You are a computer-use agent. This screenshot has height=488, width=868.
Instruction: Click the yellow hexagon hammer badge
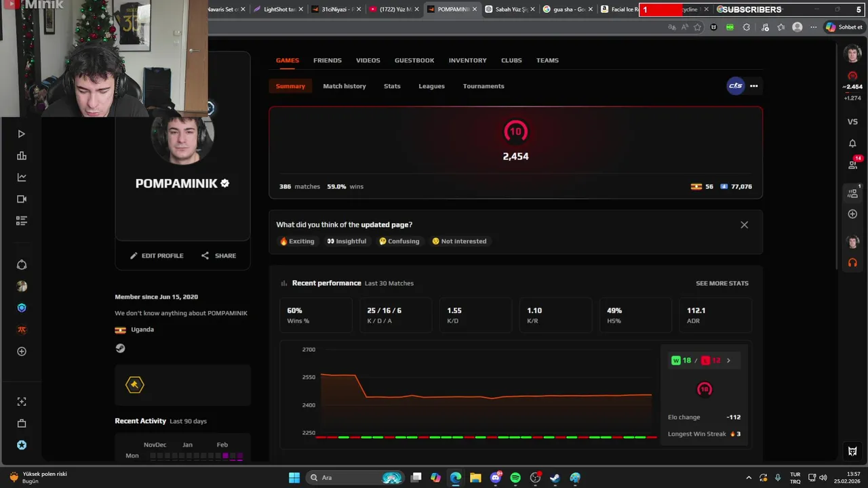tap(134, 385)
